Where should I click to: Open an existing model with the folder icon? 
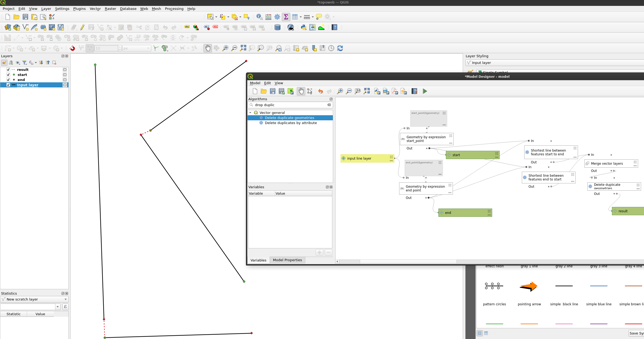click(x=264, y=91)
